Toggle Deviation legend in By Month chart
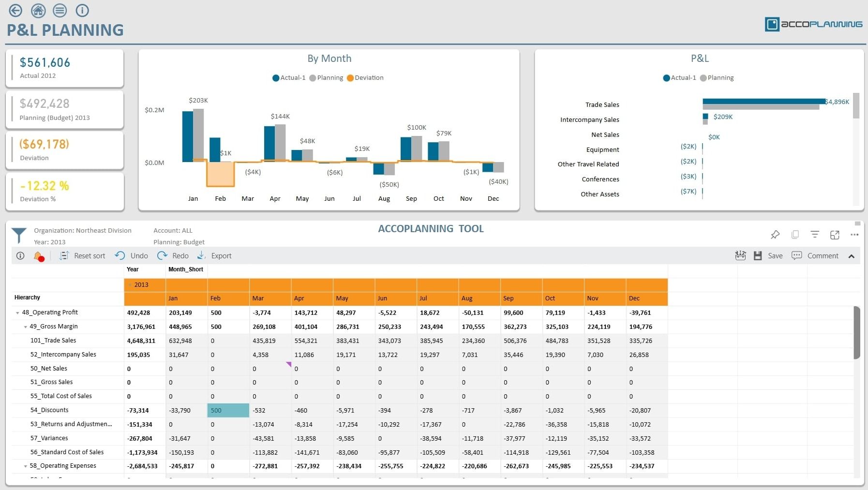Image resolution: width=868 pixels, height=490 pixels. (x=365, y=78)
